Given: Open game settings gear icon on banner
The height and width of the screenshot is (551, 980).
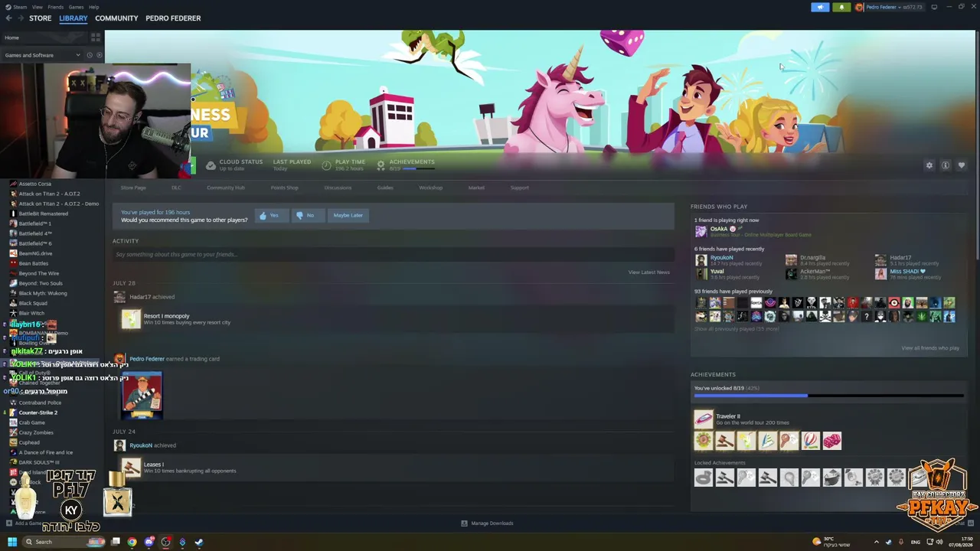Looking at the screenshot, I should 929,165.
